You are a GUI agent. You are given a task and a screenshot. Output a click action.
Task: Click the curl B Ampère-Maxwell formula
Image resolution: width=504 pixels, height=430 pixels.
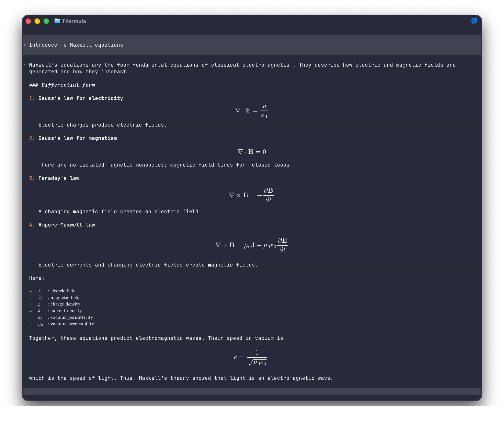point(251,245)
